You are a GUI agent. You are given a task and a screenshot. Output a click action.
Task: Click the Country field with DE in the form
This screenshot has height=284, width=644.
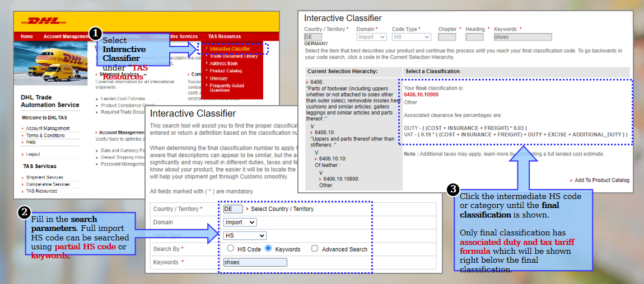click(232, 209)
